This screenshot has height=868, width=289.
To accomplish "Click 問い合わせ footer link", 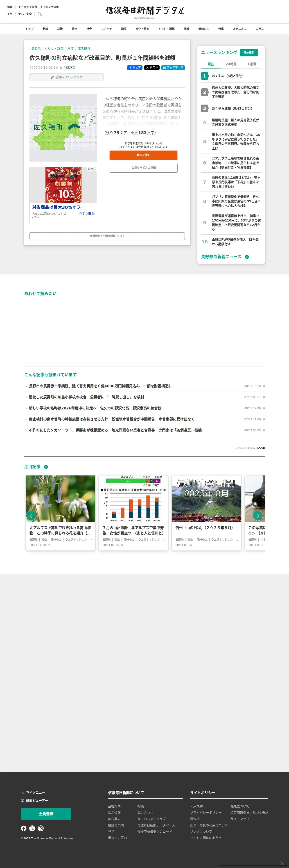I will tap(145, 813).
